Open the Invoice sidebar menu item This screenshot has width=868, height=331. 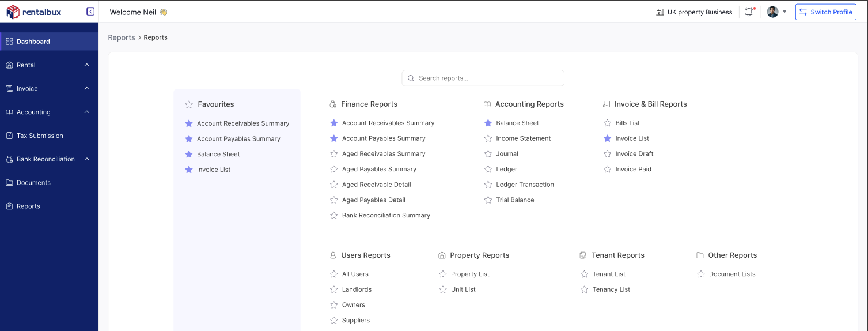coord(27,89)
